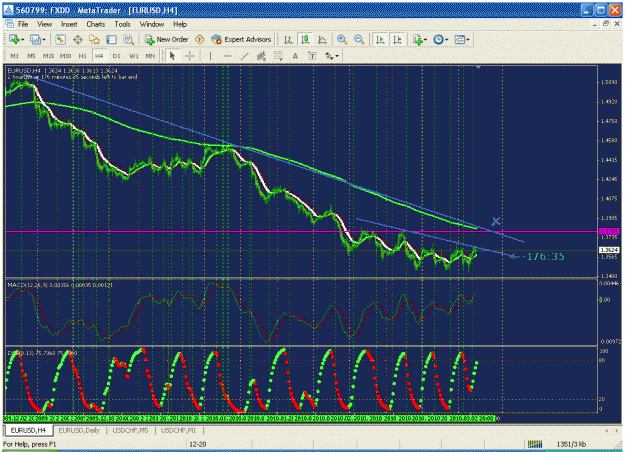Open the Charts menu
This screenshot has height=452, width=625.
click(96, 24)
